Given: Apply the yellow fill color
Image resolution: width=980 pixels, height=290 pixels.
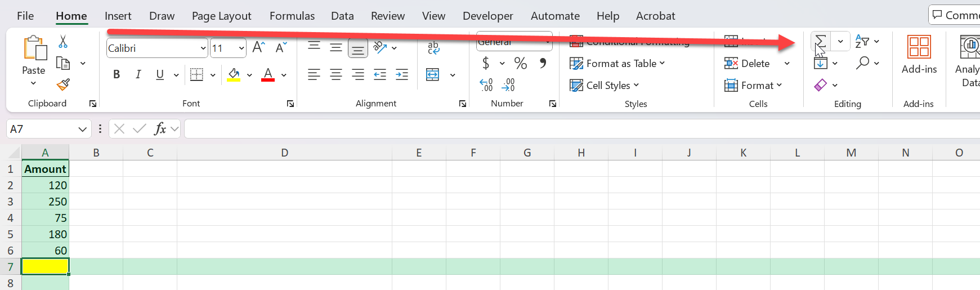Looking at the screenshot, I should (234, 74).
